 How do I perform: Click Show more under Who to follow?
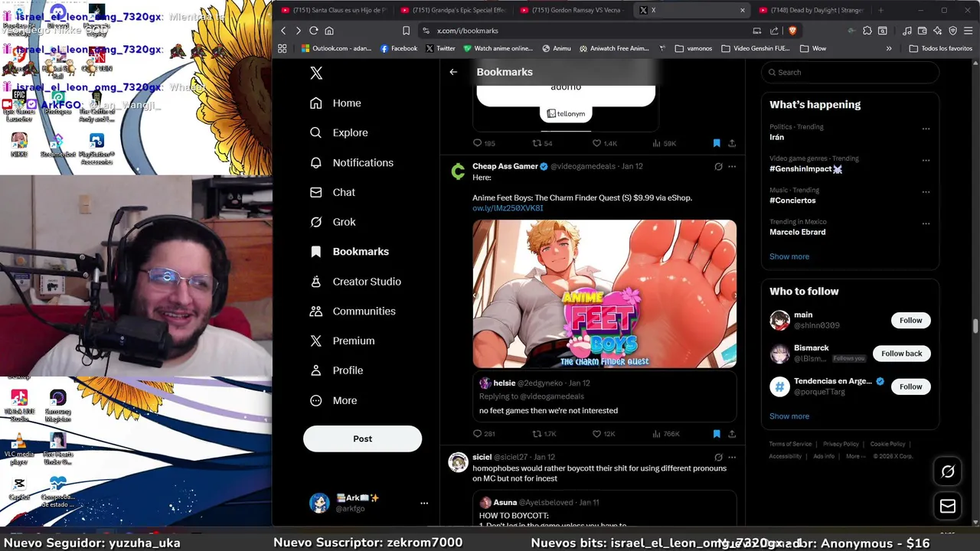click(x=789, y=416)
